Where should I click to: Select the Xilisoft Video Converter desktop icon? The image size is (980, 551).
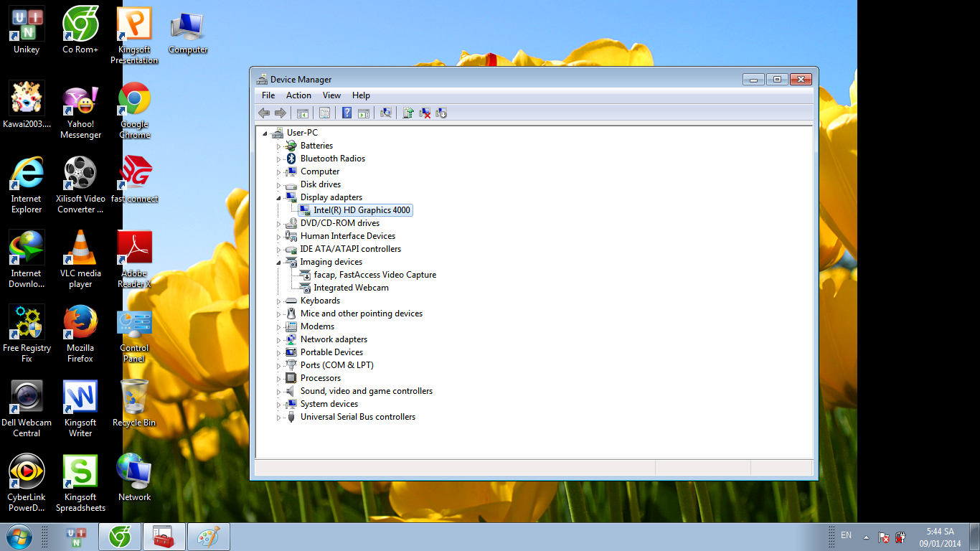click(x=80, y=186)
